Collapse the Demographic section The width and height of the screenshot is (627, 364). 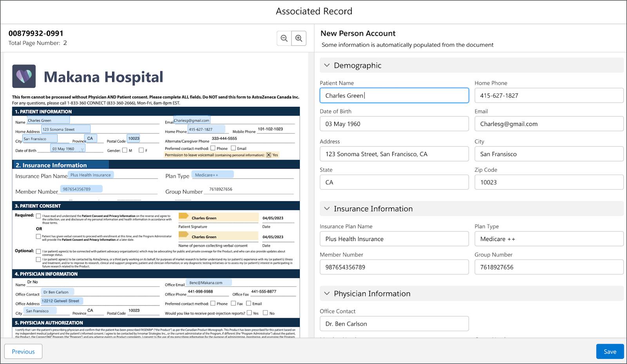tap(327, 65)
